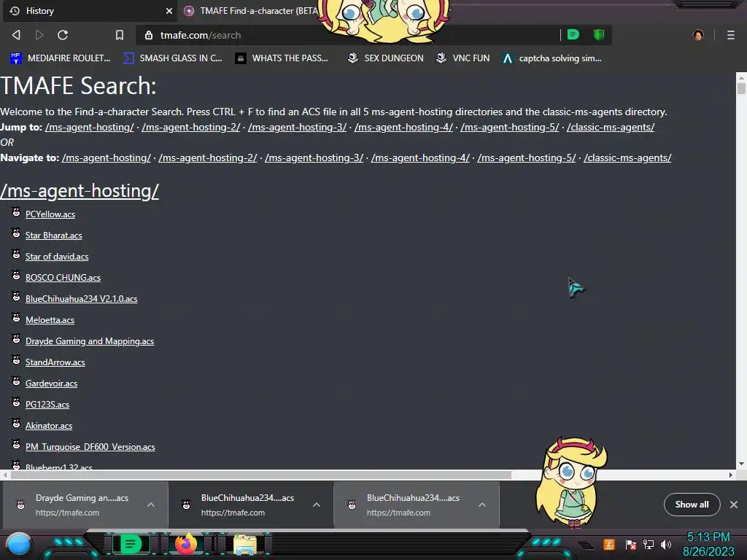Click the agent icon beside Meloetta.acs
Image resolution: width=747 pixels, height=560 pixels.
[x=16, y=318]
